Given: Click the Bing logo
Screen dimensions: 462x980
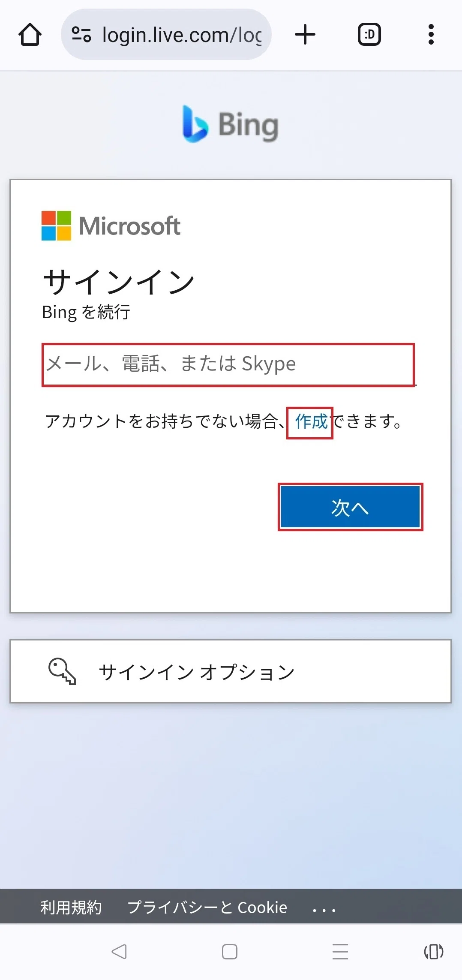Looking at the screenshot, I should (231, 124).
